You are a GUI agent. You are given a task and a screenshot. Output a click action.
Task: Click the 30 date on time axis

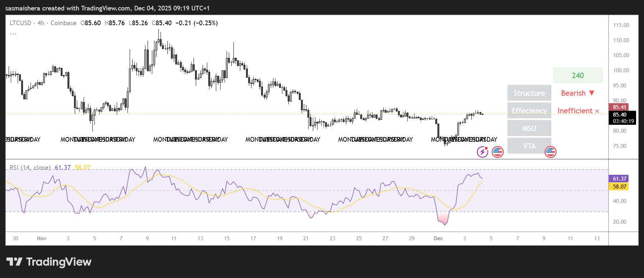click(x=15, y=238)
